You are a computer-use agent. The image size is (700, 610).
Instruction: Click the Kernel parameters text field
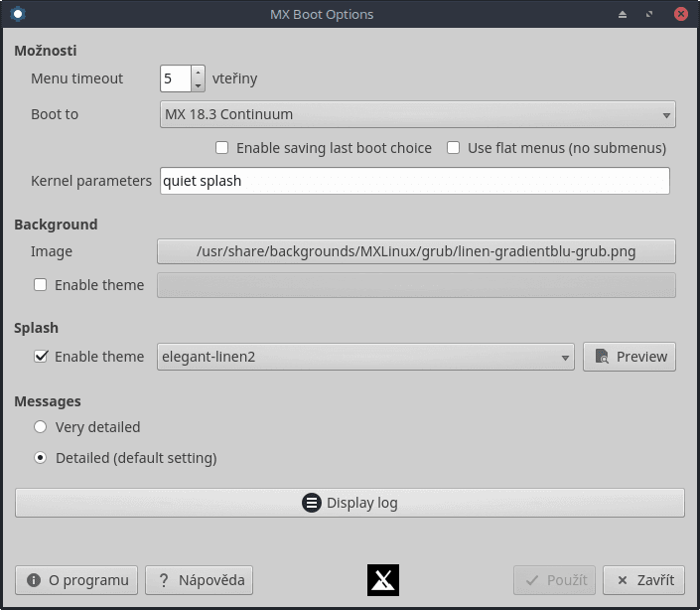[415, 181]
